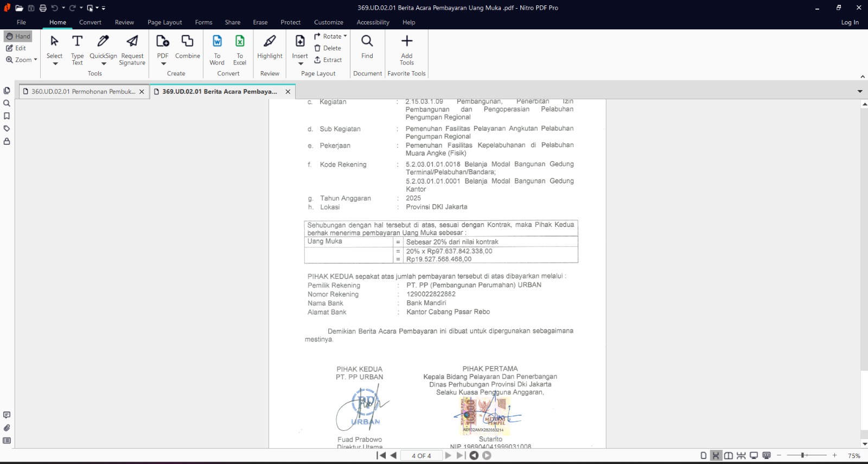This screenshot has width=868, height=464.
Task: Zoom out with the minus button
Action: (x=779, y=456)
